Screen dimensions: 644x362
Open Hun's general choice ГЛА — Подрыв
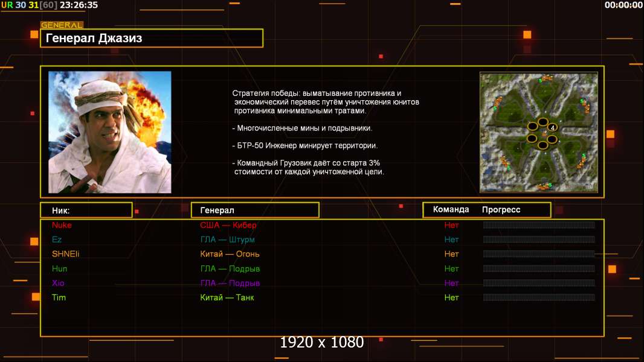230,269
